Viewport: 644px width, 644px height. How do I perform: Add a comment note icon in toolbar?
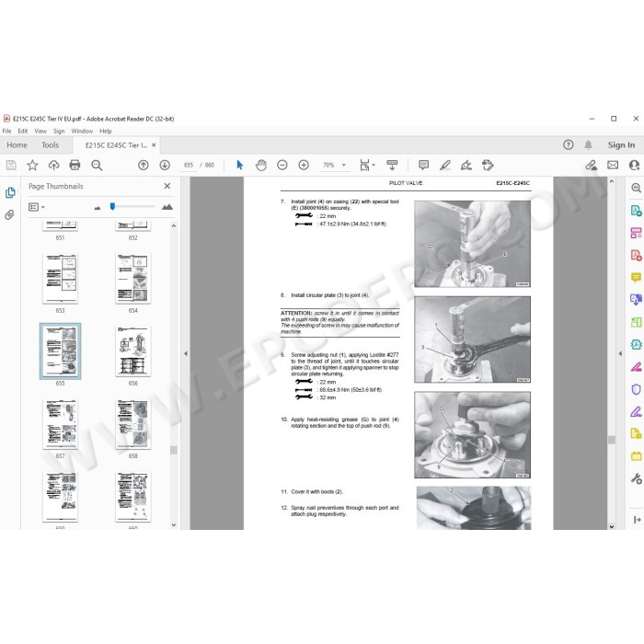(x=423, y=165)
